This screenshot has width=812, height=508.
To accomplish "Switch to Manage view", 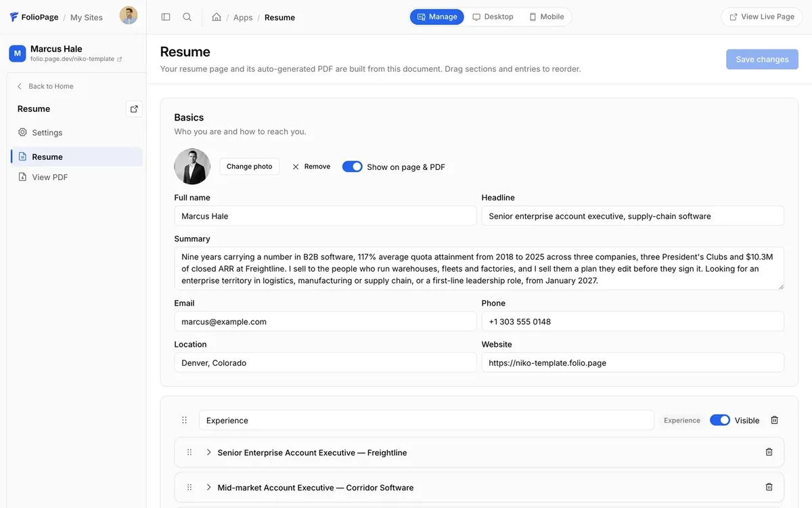I will (437, 17).
